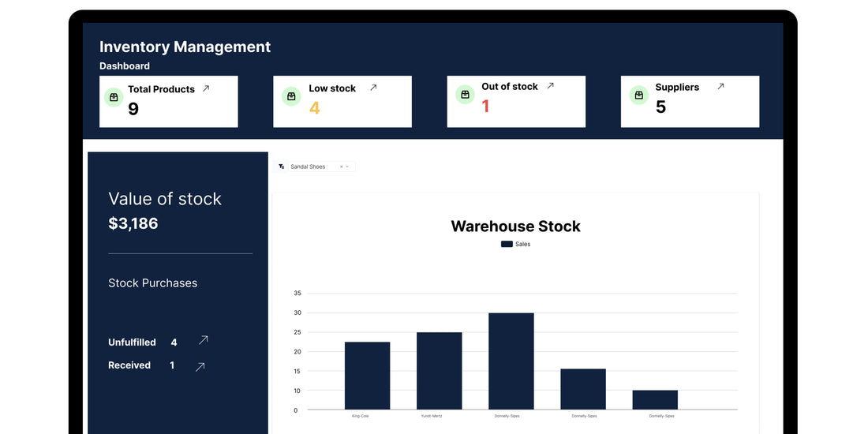868x434 pixels.
Task: Click the Low stock arrow icon
Action: pyautogui.click(x=373, y=88)
